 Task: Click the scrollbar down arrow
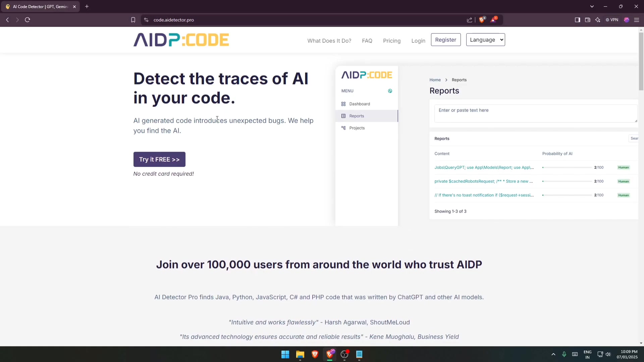pos(641,343)
